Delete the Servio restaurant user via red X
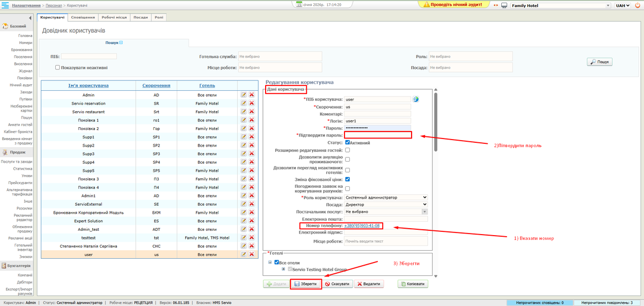 click(251, 112)
